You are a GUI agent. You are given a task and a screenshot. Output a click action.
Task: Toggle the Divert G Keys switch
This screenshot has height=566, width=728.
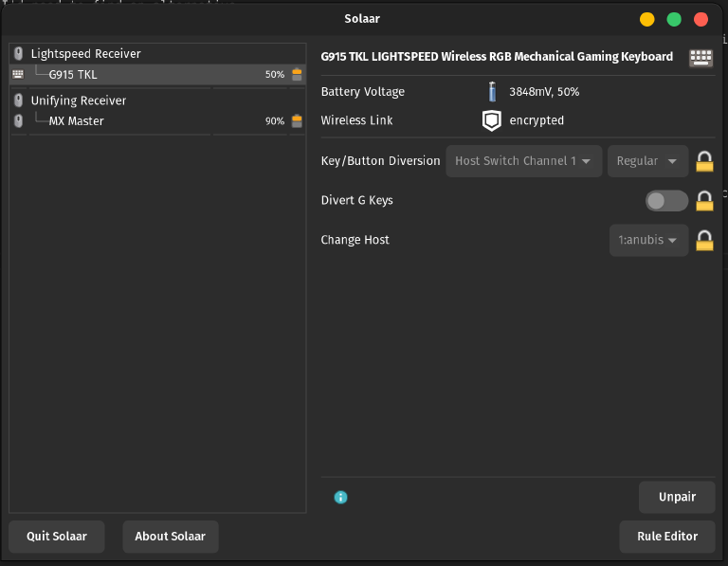pyautogui.click(x=666, y=201)
